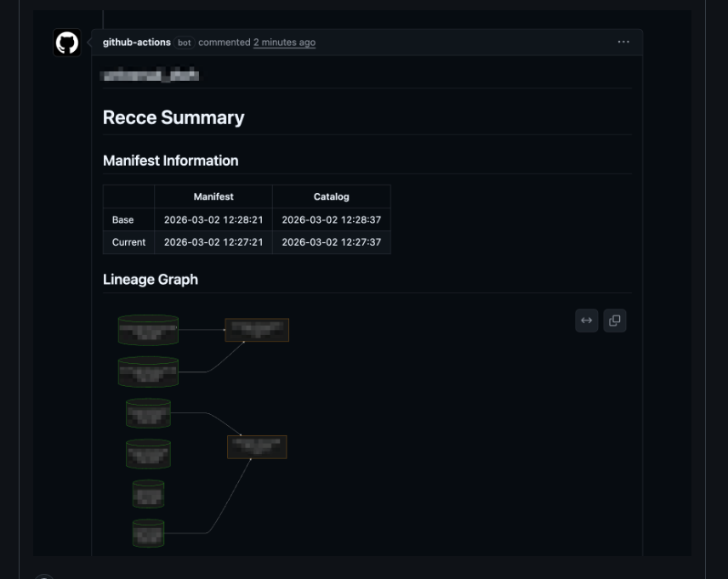
Task: Expand the lineage graph to full width
Action: coord(586,321)
